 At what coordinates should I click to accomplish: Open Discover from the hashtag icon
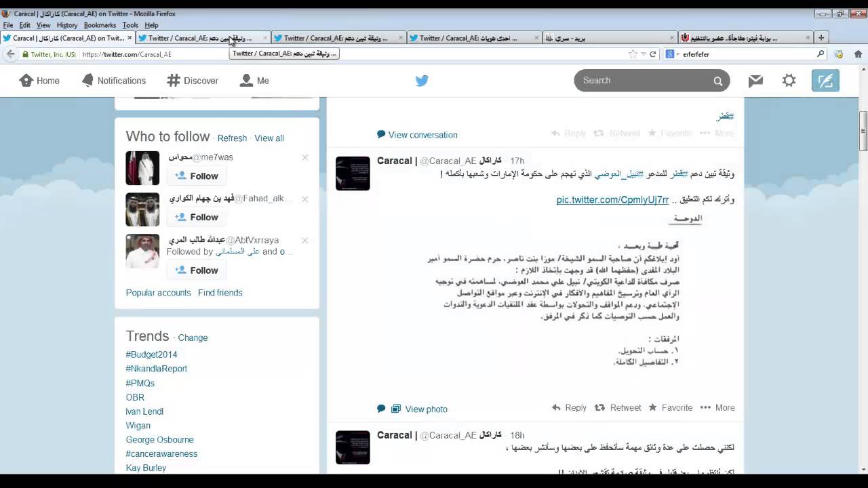(193, 81)
